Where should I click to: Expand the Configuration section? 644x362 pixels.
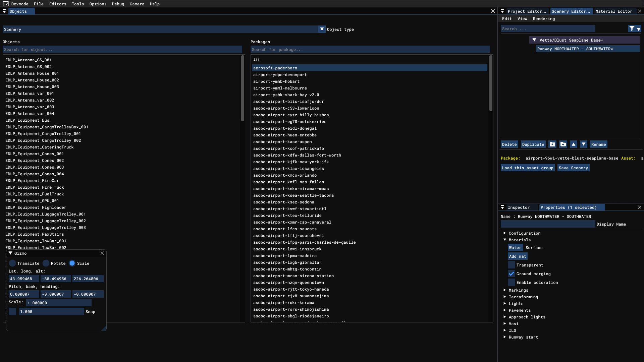click(504, 233)
